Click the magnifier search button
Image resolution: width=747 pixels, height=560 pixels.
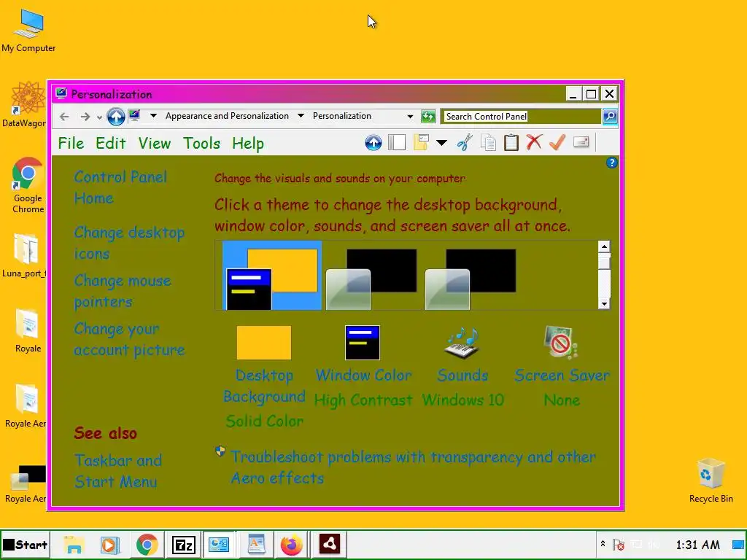pos(610,116)
